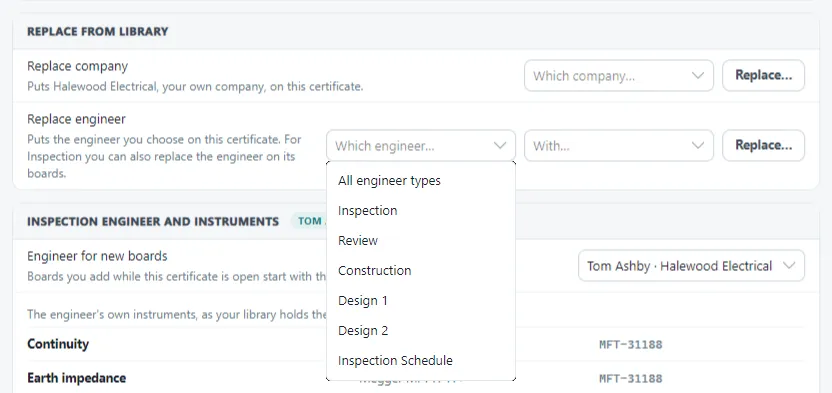Image resolution: width=832 pixels, height=393 pixels.
Task: Select 'Design 1' engineer option
Action: pyautogui.click(x=421, y=301)
